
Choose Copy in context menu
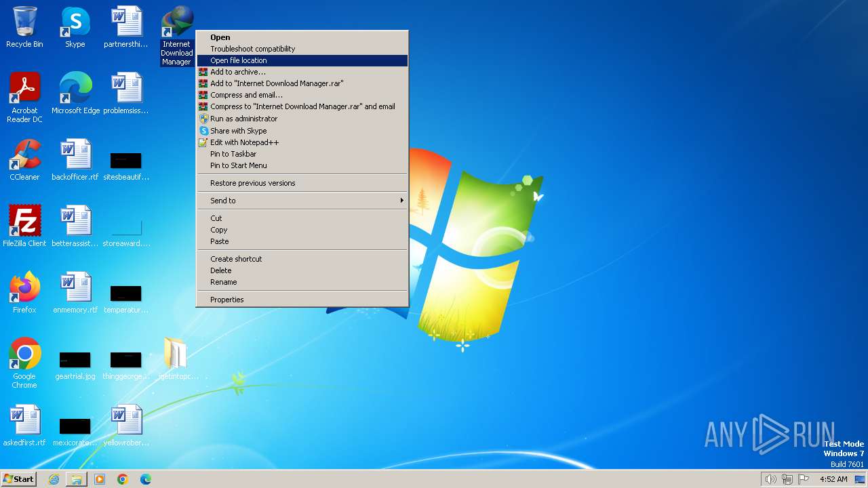(x=302, y=230)
